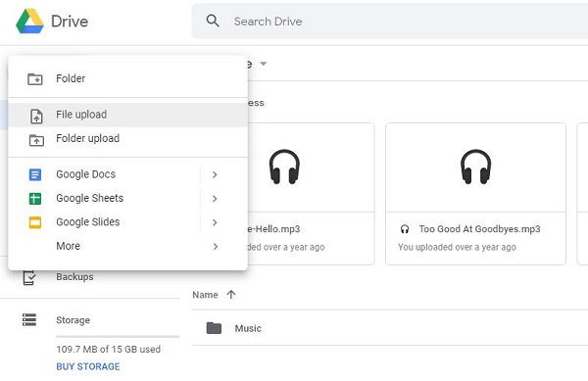The width and height of the screenshot is (588, 381).
Task: Click the BUY STORAGE link
Action: coord(88,366)
